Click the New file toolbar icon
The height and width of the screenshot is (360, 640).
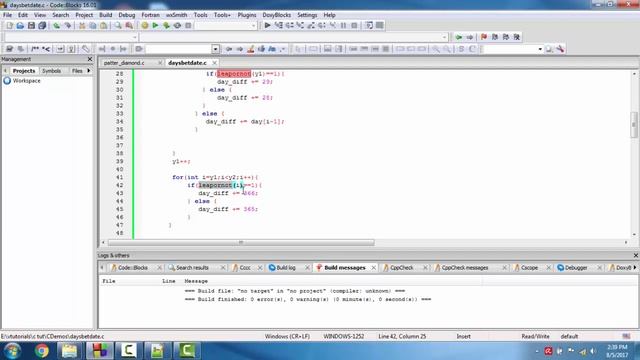pos(9,25)
